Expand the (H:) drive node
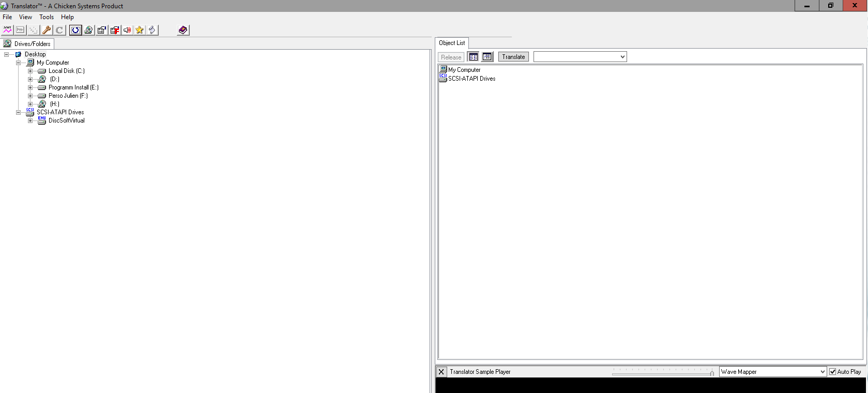This screenshot has height=393, width=868. [30, 104]
